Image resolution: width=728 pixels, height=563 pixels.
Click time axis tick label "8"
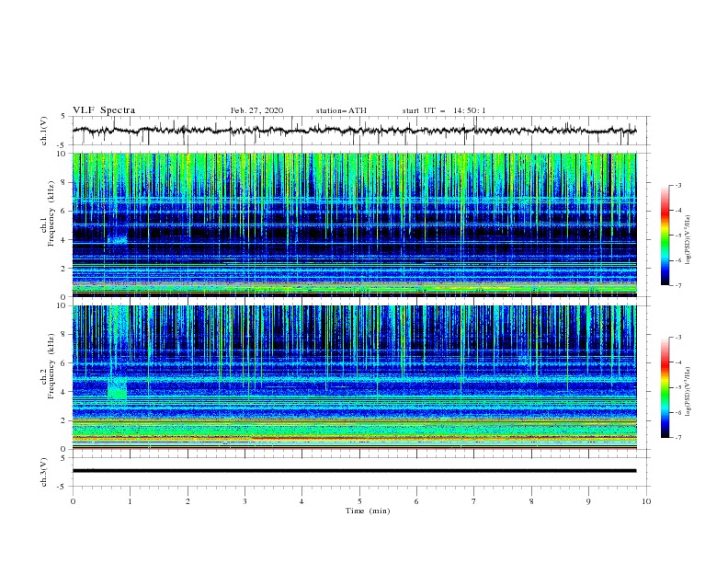click(531, 501)
